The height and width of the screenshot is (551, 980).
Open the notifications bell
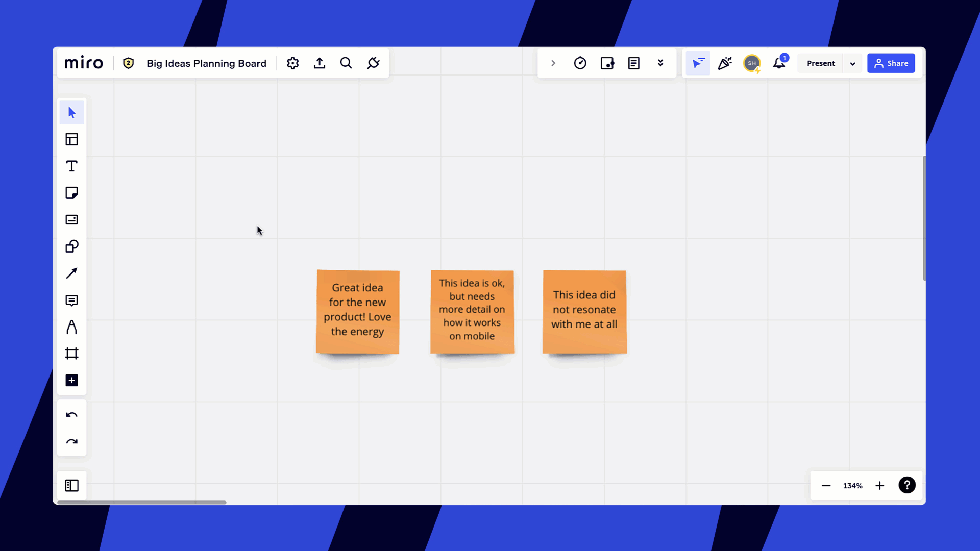point(779,63)
